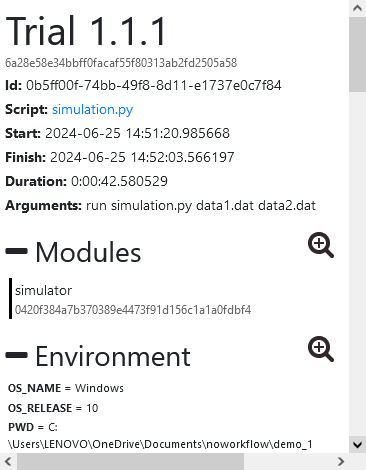This screenshot has height=470, width=366.
Task: Click the horizontal scrollbar right arrow
Action: point(341,462)
